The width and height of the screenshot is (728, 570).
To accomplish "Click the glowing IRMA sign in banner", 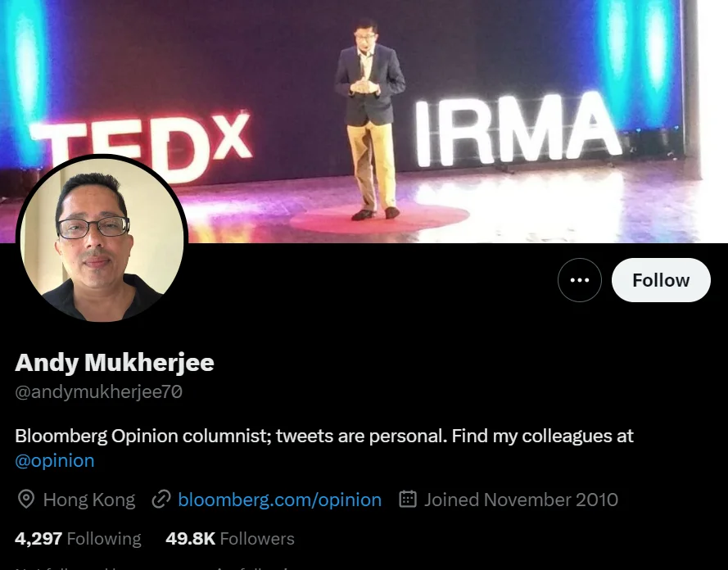I will pyautogui.click(x=518, y=129).
